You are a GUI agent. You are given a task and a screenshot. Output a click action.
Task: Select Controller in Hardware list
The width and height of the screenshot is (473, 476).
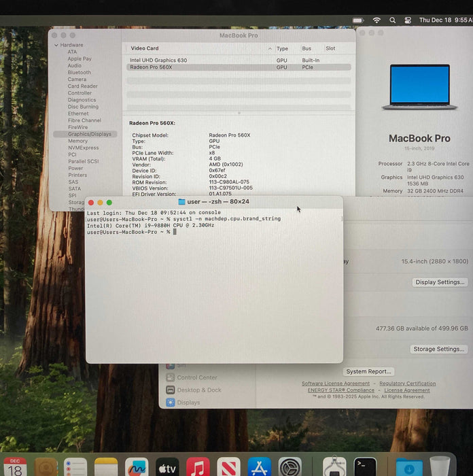coord(80,93)
